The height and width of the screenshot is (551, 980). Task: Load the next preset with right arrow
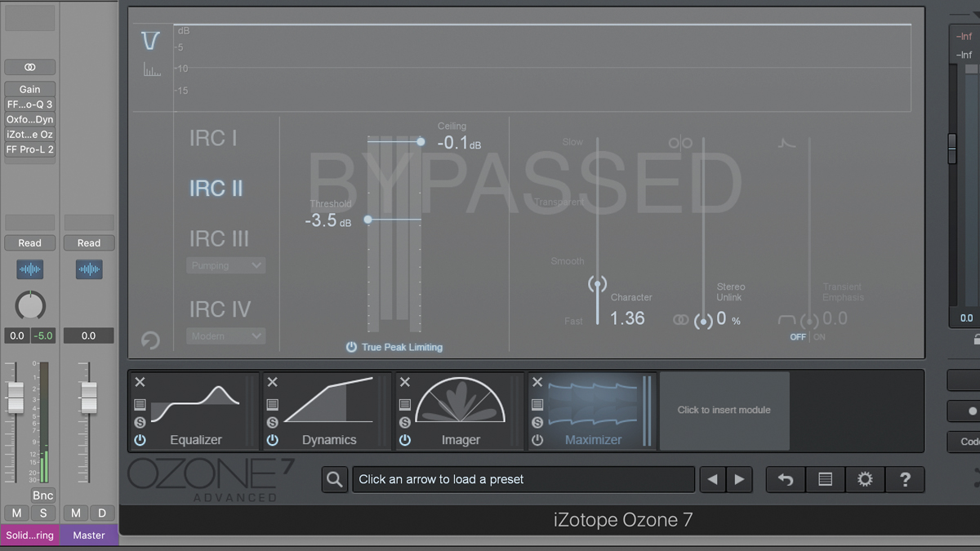coord(740,479)
